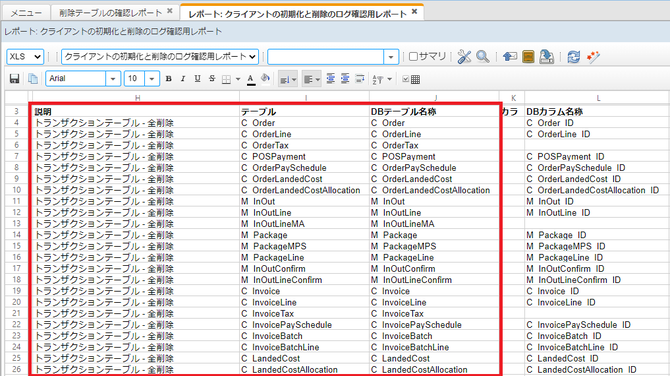Click the magnifier find icon

tap(483, 57)
